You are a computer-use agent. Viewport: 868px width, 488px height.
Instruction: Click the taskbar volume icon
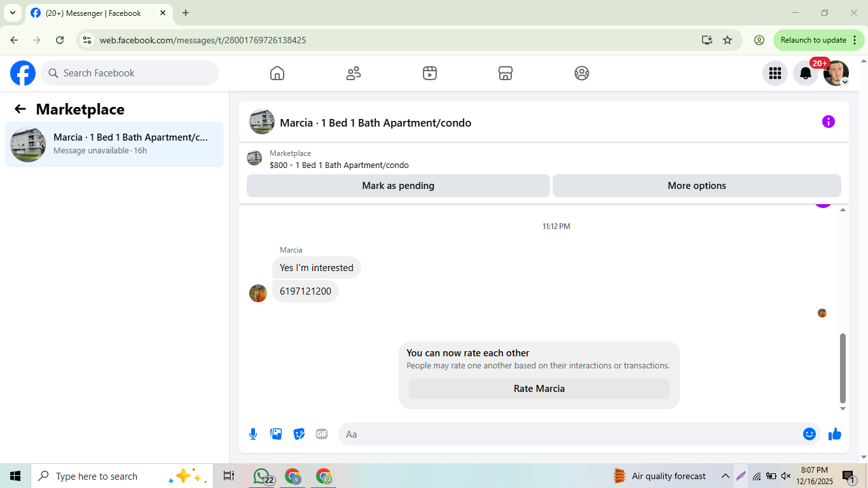786,476
